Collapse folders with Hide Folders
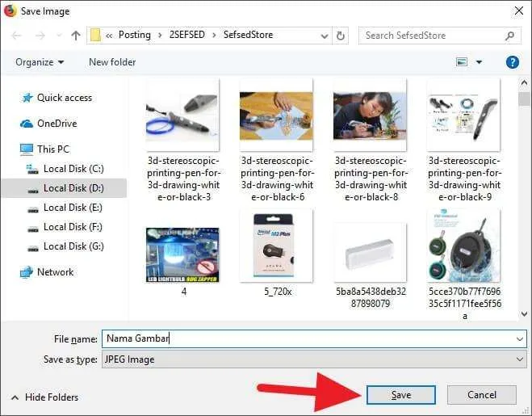The image size is (532, 416). (x=44, y=397)
